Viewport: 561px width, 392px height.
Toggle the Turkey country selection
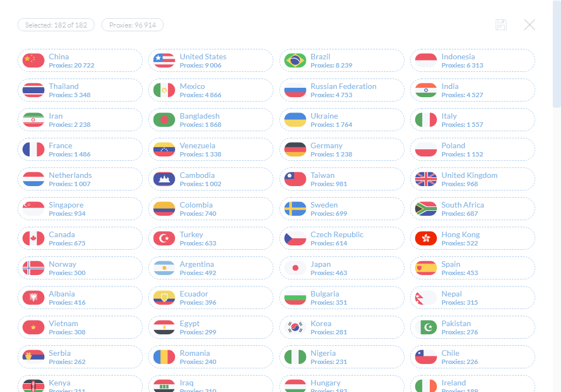[211, 239]
